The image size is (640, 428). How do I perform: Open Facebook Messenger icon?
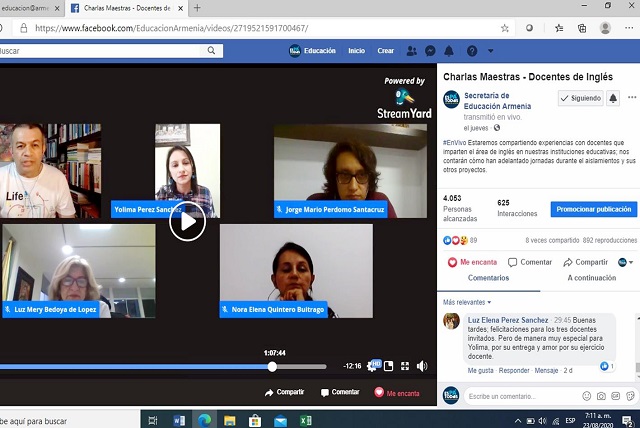[430, 51]
